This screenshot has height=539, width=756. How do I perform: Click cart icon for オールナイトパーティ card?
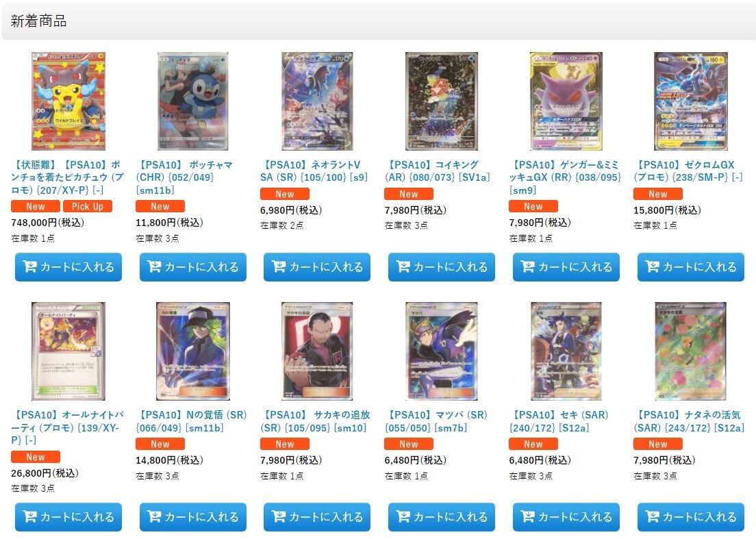click(30, 517)
